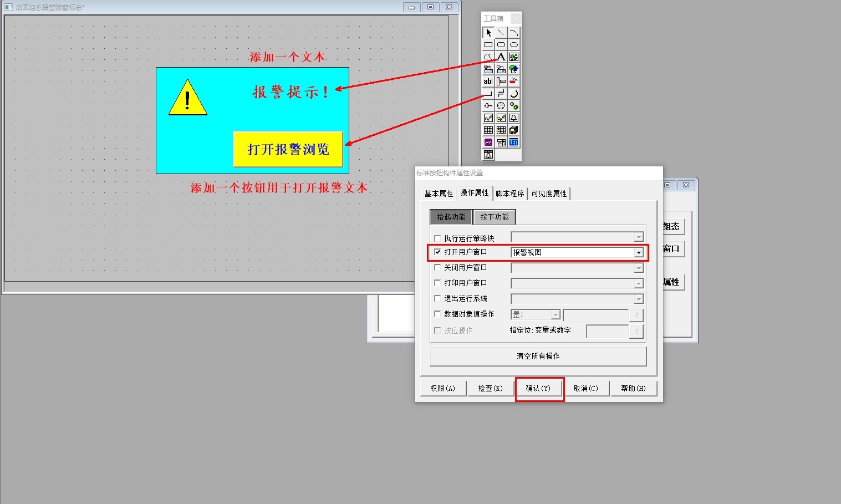This screenshot has height=504, width=841.
Task: Pick the clock/gauge component icon
Action: (x=501, y=105)
